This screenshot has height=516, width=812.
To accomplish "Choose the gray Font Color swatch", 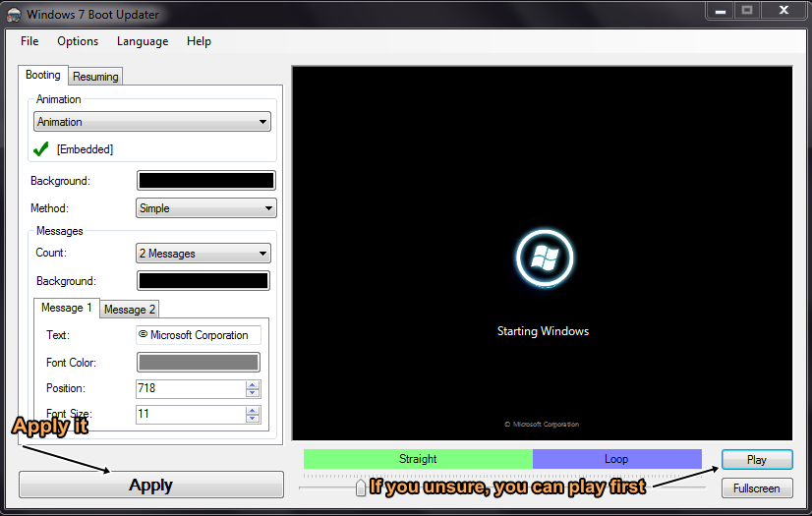I will 199,363.
